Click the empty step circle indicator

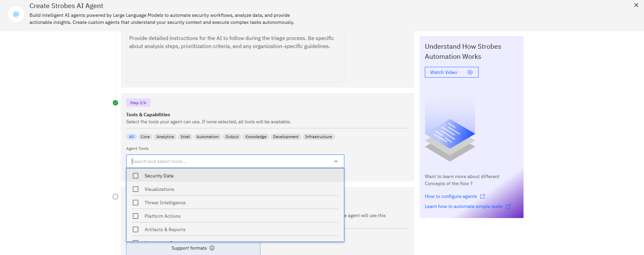tap(115, 197)
